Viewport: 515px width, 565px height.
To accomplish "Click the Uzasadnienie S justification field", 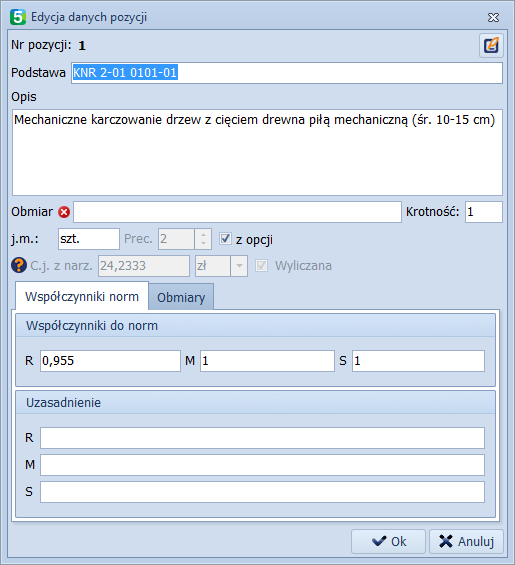I will (x=262, y=492).
